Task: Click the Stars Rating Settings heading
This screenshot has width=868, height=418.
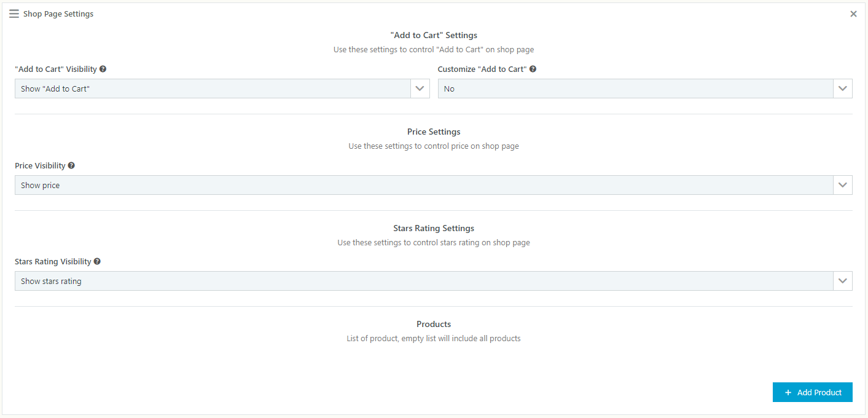Action: point(434,228)
